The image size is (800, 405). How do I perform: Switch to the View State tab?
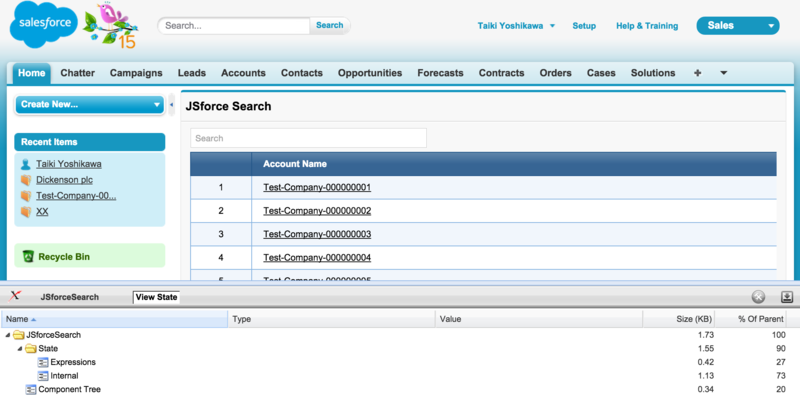pos(156,297)
